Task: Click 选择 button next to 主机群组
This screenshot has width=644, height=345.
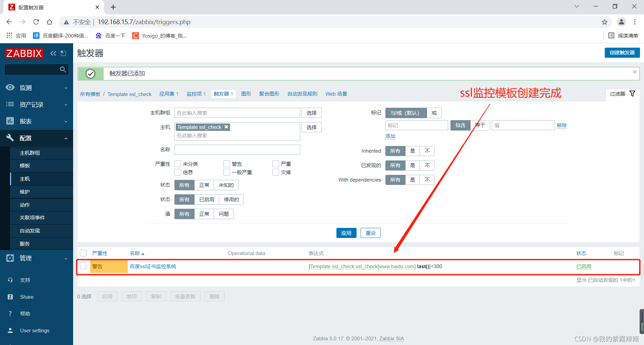Action: point(311,113)
